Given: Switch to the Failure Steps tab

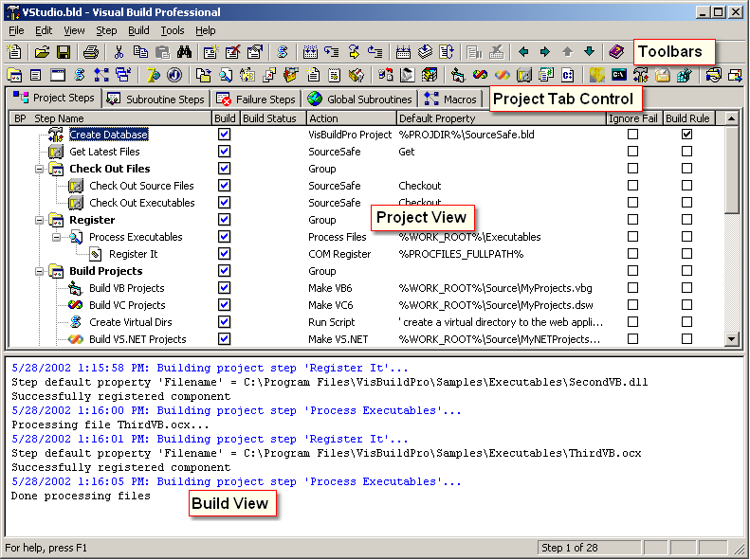Looking at the screenshot, I should tap(256, 99).
